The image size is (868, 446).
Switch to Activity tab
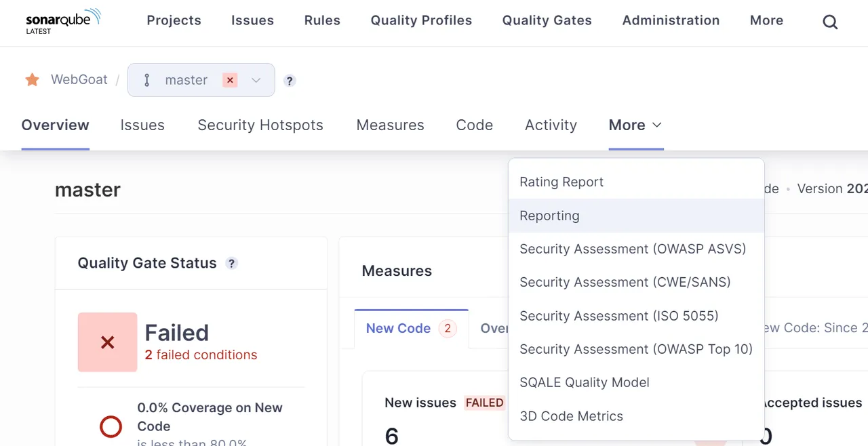[551, 125]
